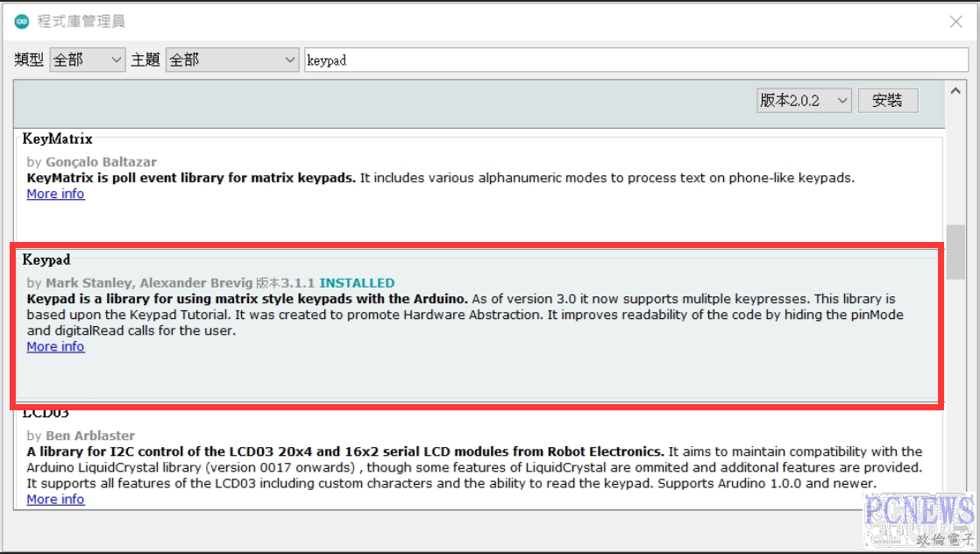Select the KeyMatrix library title
Viewport: 980px width, 554px height.
point(58,138)
